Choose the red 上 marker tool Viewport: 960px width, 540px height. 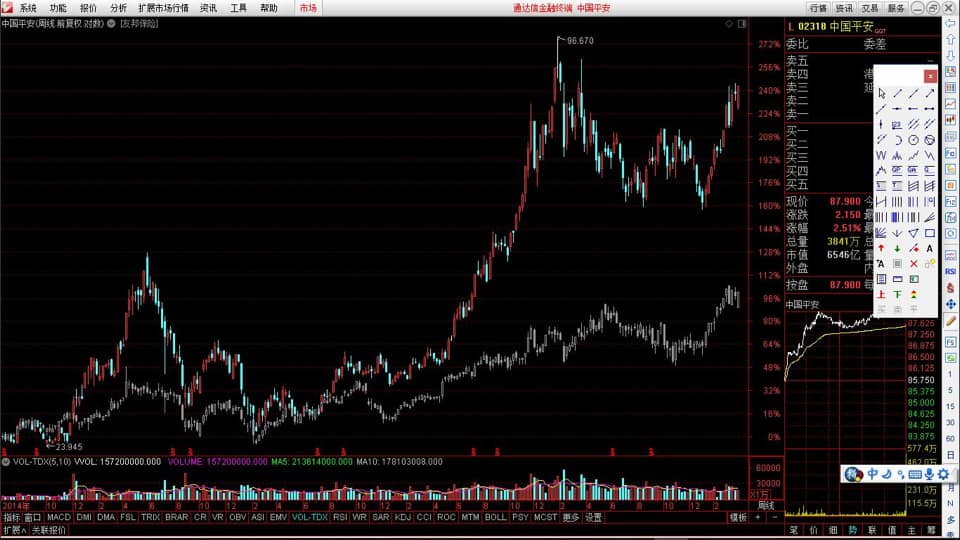click(881, 294)
